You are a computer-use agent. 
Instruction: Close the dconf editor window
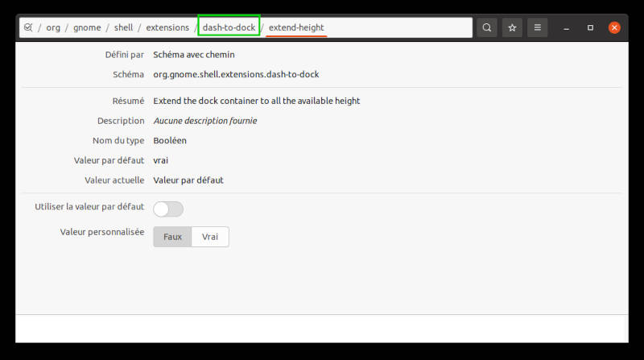point(614,27)
